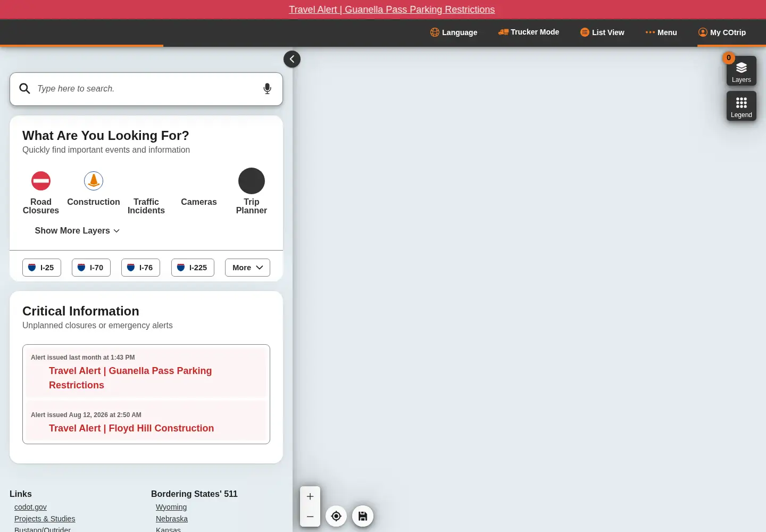Select the I-25 route button
This screenshot has height=532, width=766.
pyautogui.click(x=41, y=268)
